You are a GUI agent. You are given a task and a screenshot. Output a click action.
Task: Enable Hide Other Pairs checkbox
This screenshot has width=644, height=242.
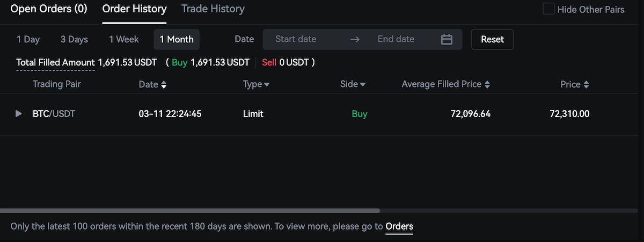[x=548, y=9]
